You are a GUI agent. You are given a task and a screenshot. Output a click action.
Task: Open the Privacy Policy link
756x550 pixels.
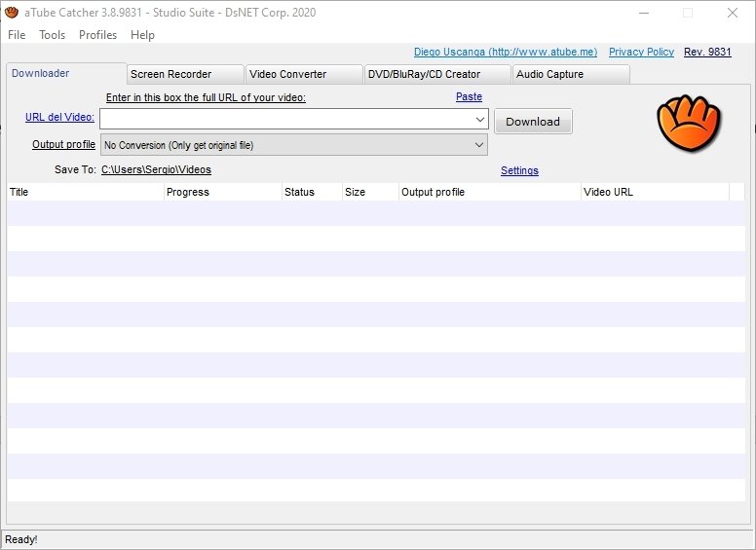tap(641, 52)
